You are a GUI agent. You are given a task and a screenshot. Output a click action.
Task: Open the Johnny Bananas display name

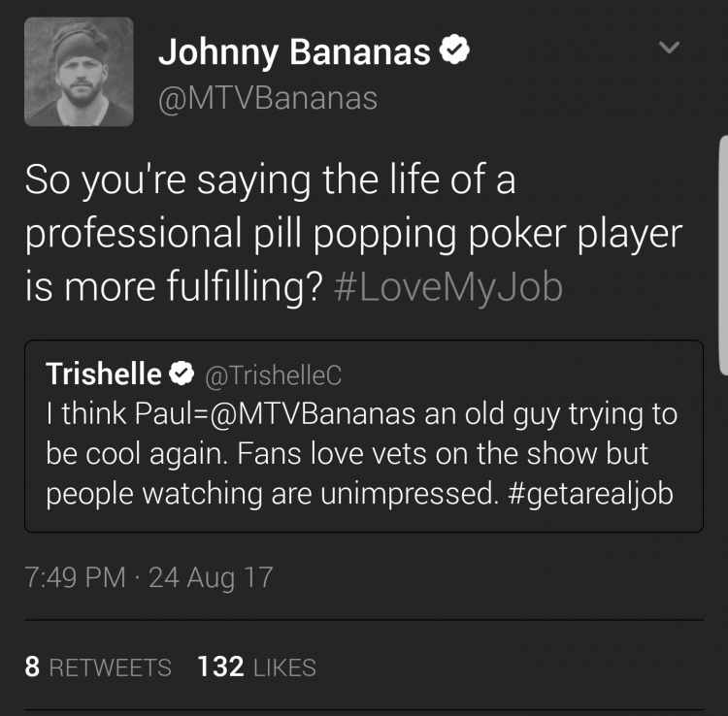click(x=294, y=52)
